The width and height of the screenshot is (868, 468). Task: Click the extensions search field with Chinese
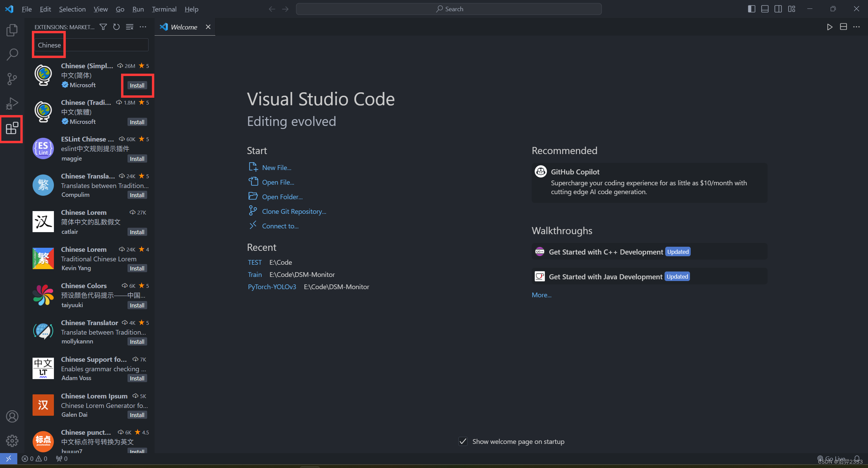click(x=91, y=45)
